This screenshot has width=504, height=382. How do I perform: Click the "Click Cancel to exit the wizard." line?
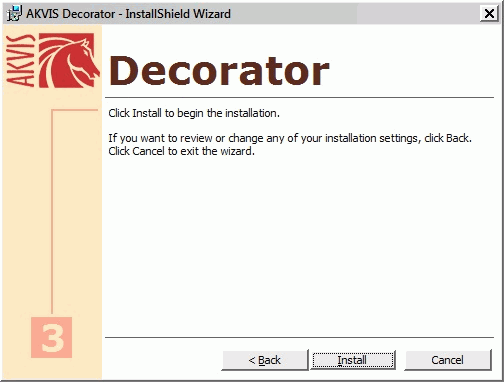[x=181, y=151]
